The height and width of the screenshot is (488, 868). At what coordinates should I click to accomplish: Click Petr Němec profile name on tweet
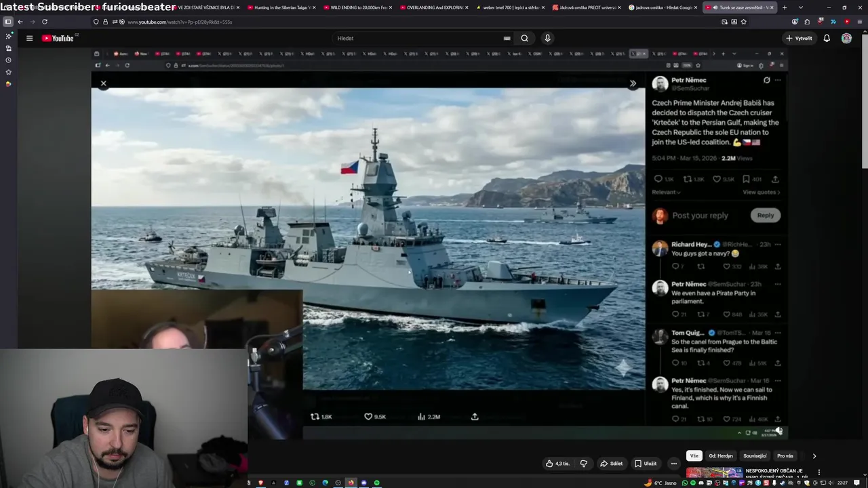(x=689, y=80)
